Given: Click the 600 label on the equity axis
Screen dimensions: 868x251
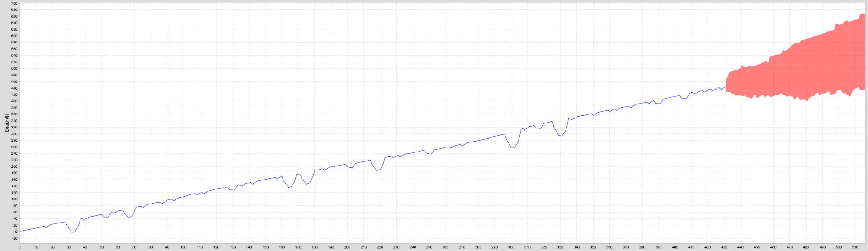Looking at the screenshot, I should pyautogui.click(x=14, y=36).
